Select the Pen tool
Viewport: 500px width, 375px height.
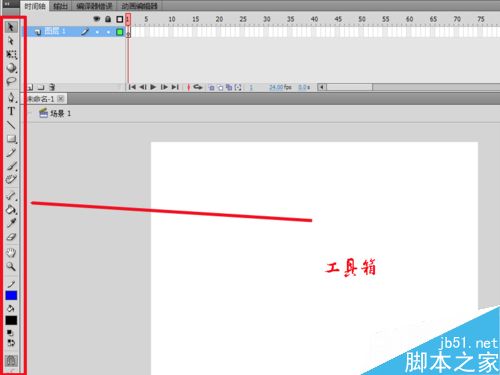11,97
